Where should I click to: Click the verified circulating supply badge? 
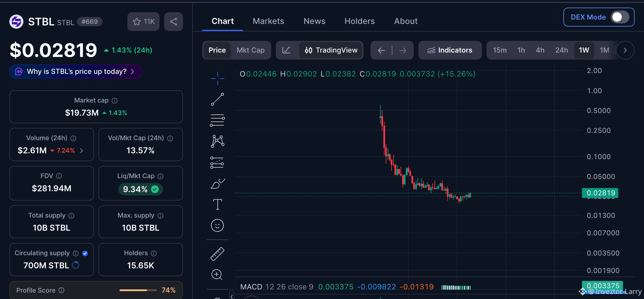(85, 253)
